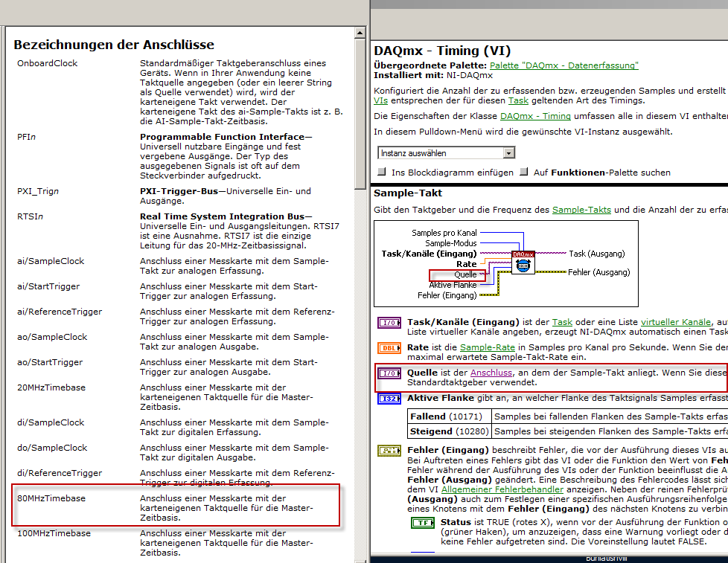Click PFIn entry name
This screenshot has width=728, height=563.
point(27,137)
